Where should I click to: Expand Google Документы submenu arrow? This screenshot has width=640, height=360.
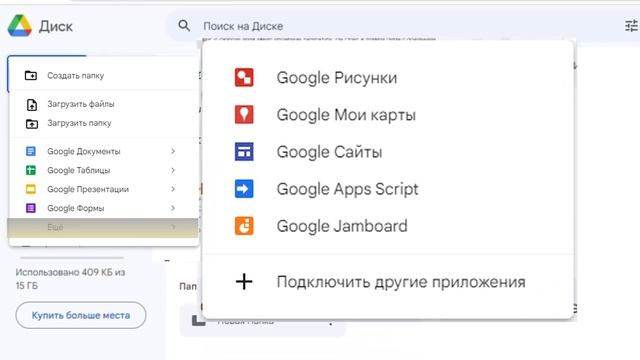click(173, 151)
